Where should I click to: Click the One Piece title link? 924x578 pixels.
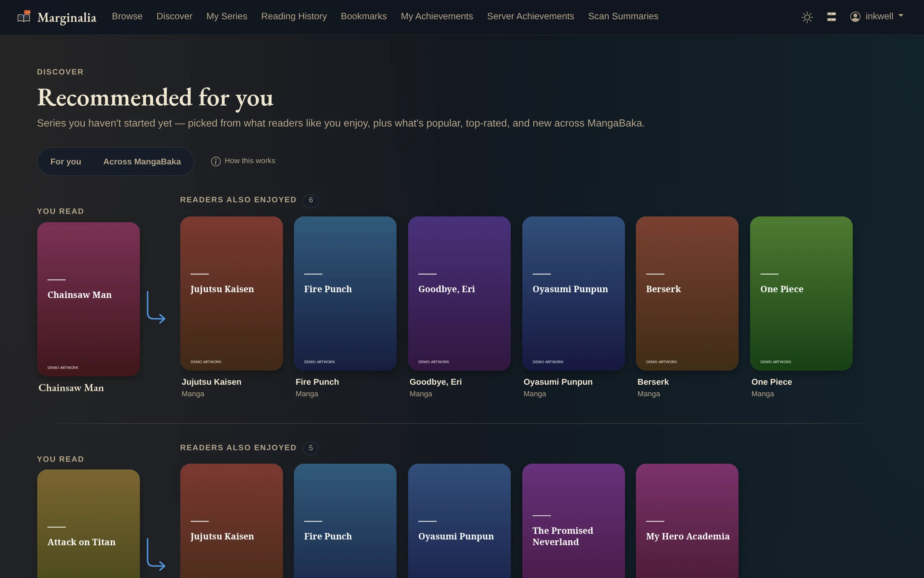(772, 382)
